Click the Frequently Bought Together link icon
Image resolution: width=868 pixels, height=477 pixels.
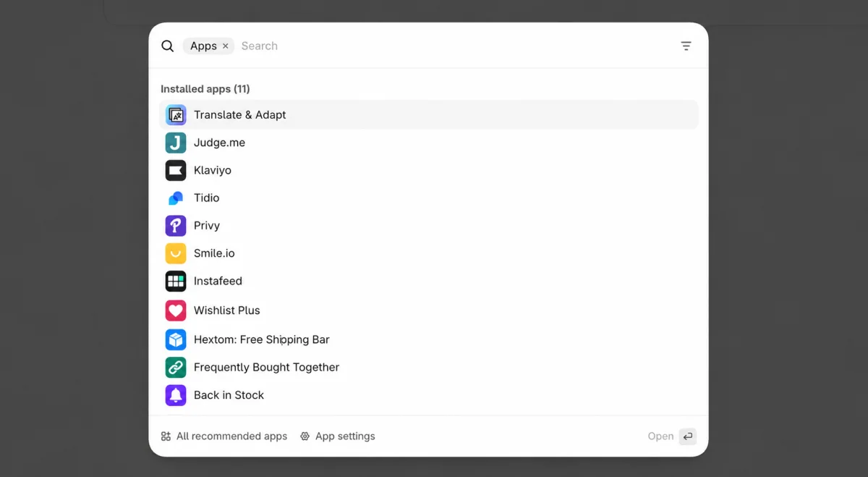pos(176,367)
